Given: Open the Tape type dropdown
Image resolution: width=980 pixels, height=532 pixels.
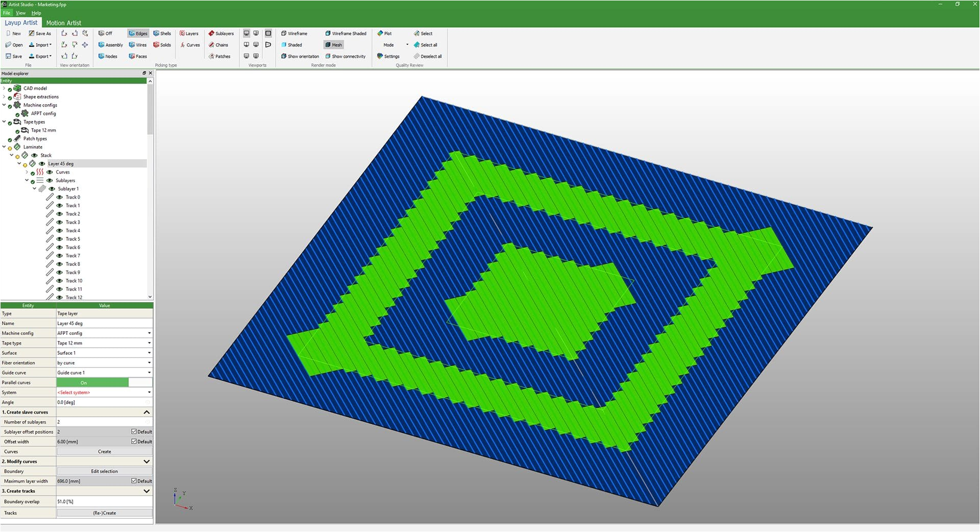Looking at the screenshot, I should point(149,343).
